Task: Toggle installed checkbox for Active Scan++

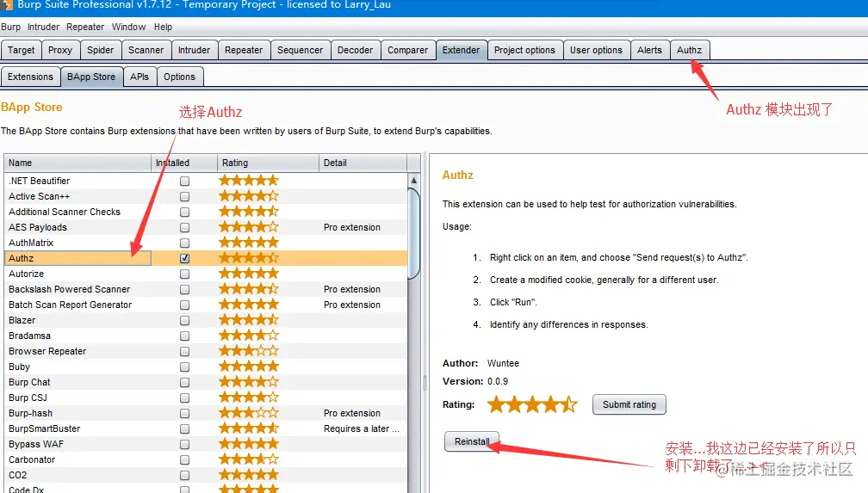Action: coord(184,196)
